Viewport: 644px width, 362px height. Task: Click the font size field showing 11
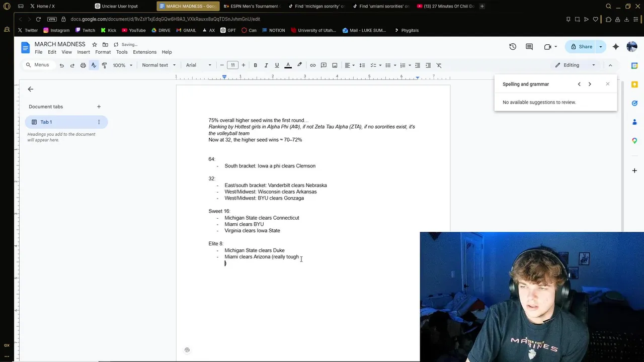click(232, 65)
